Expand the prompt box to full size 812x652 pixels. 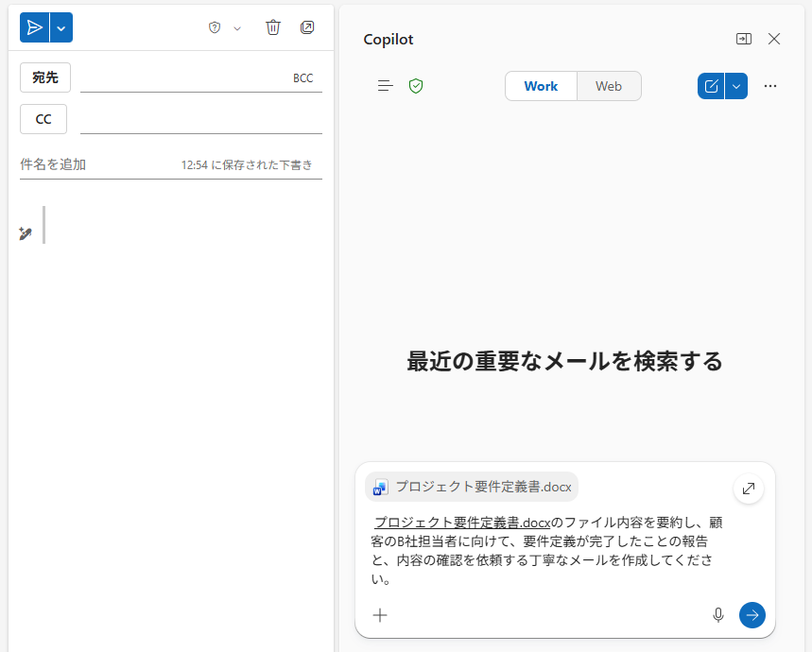749,489
